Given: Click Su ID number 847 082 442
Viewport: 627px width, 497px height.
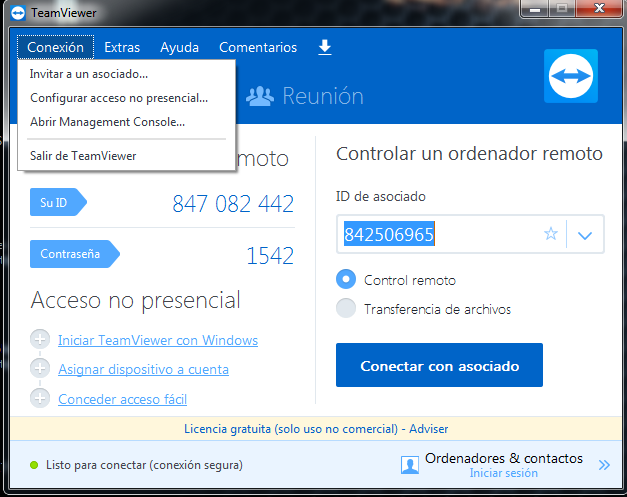Looking at the screenshot, I should pos(233,203).
